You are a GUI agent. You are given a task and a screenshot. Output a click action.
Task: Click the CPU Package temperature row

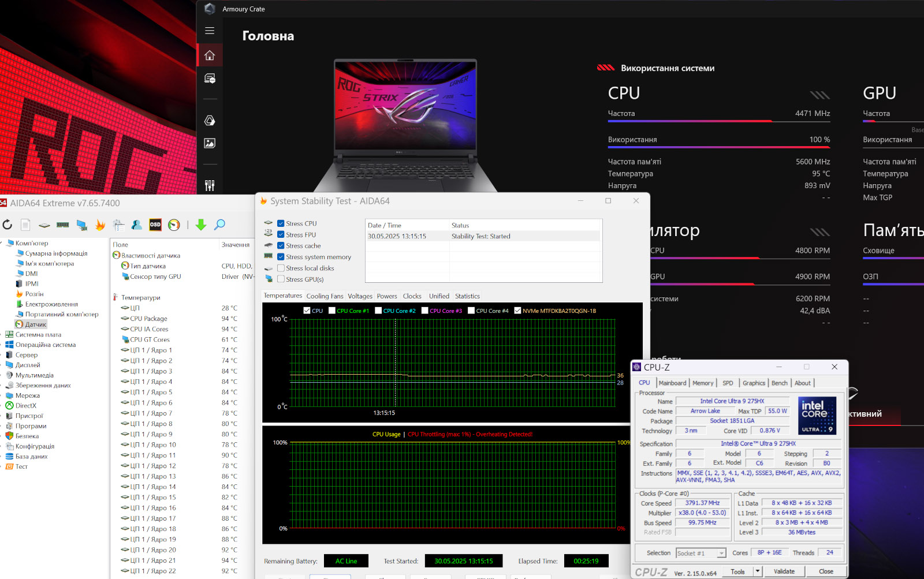[182, 319]
